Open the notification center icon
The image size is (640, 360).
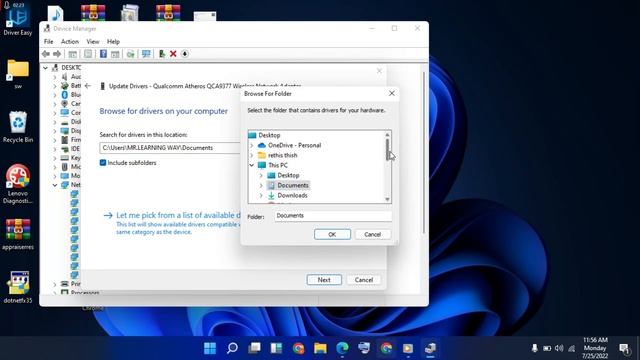click(x=624, y=348)
